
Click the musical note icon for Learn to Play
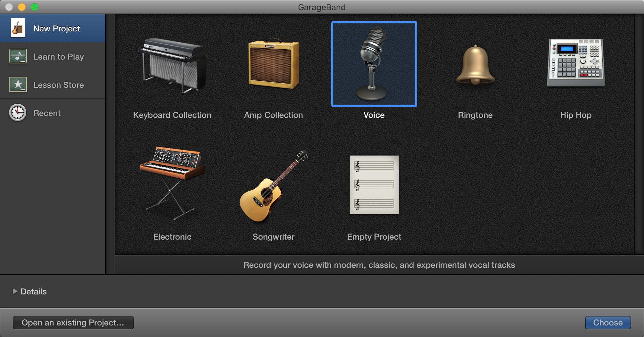click(x=18, y=57)
